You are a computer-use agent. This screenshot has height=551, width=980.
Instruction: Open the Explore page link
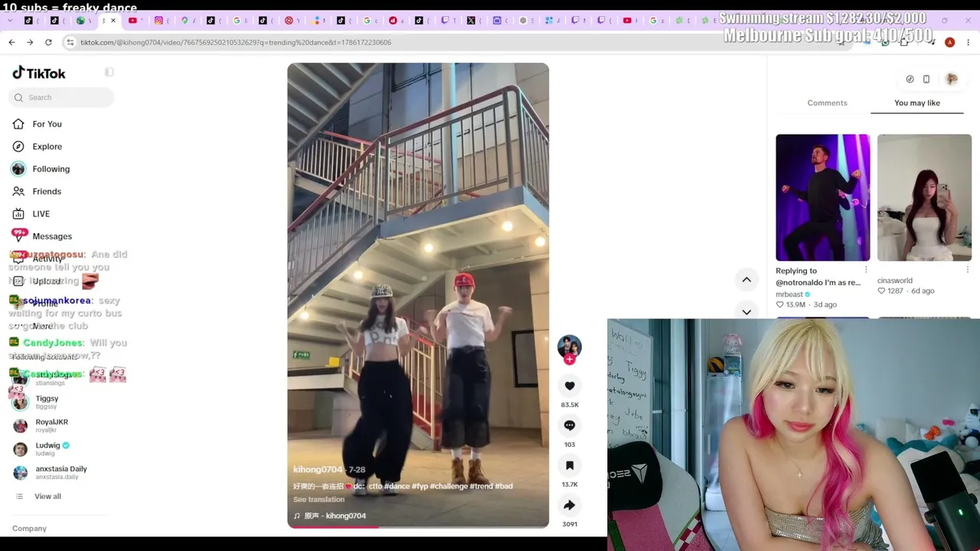pyautogui.click(x=47, y=146)
